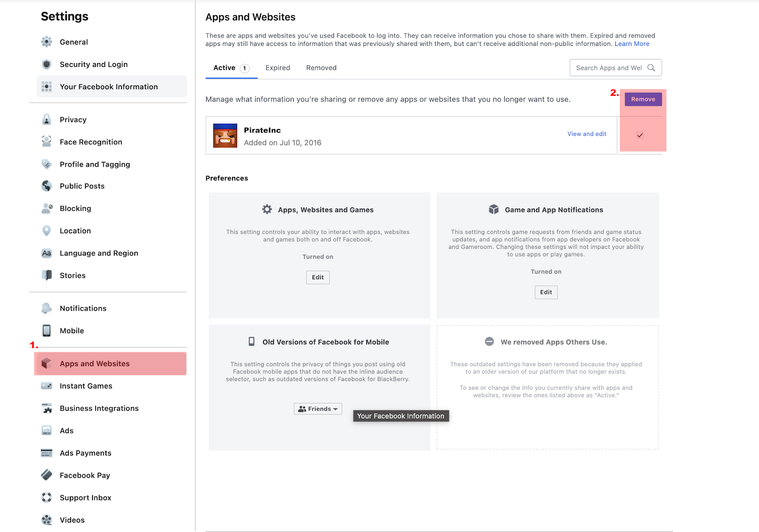Click the Search Apps and Websites field
Viewport: 759px width, 532px height.
point(616,68)
